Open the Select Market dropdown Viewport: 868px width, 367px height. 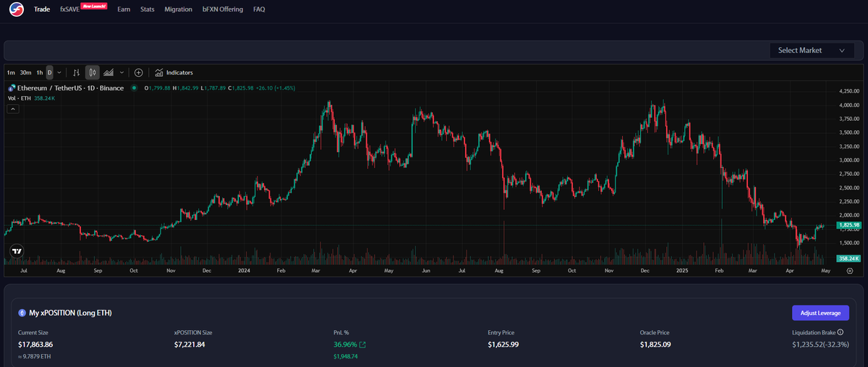[x=812, y=51]
